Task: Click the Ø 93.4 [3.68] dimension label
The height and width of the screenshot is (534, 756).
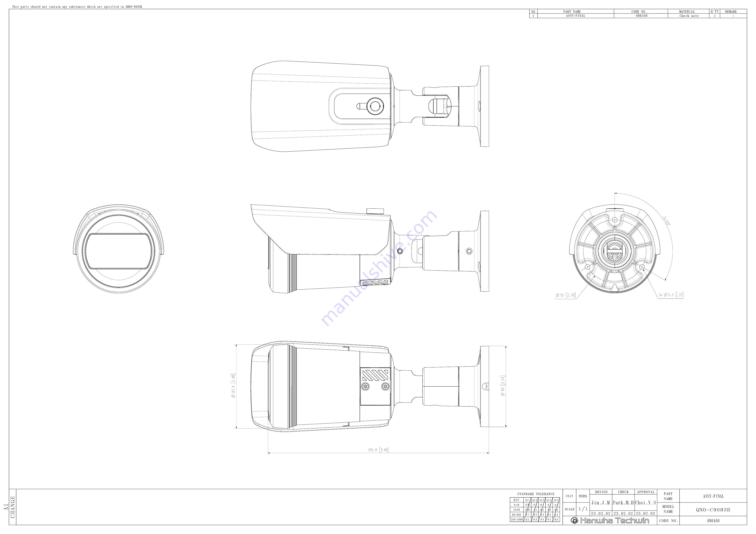Action: point(233,386)
